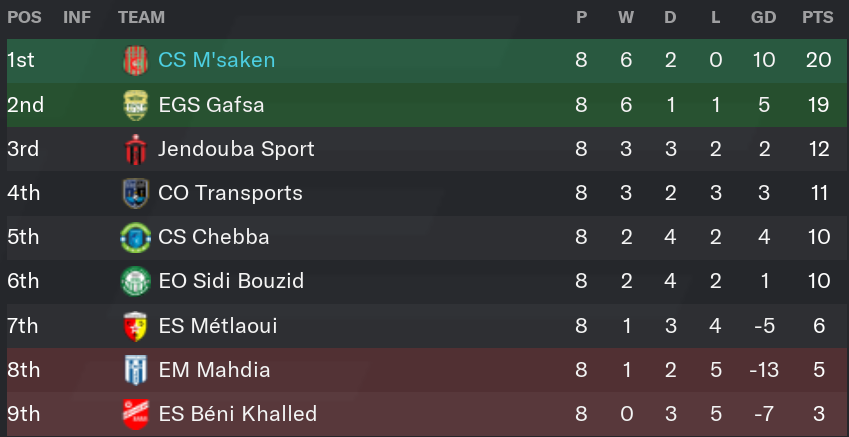Image resolution: width=849 pixels, height=437 pixels.
Task: Click the CO Transports shield logo
Action: (135, 193)
